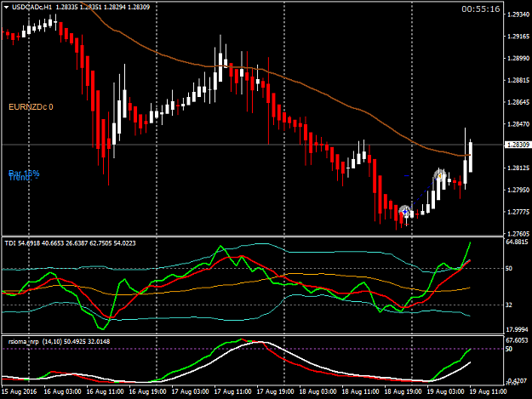Click the time axis label 17 Aug 11:00
This screenshot has width=532, height=399.
point(232,391)
